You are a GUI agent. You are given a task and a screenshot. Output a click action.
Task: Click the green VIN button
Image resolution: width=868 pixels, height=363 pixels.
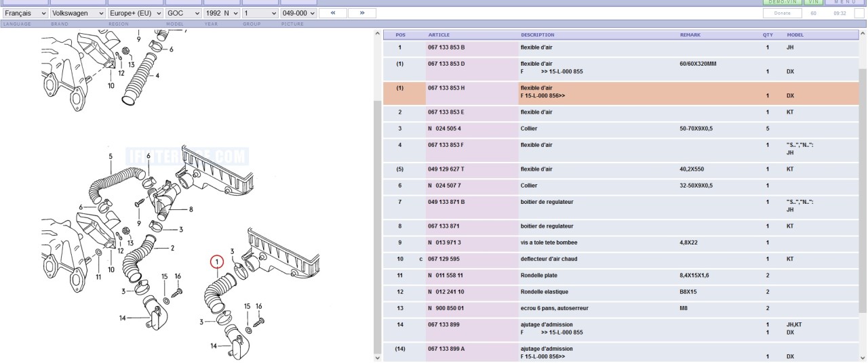814,2
